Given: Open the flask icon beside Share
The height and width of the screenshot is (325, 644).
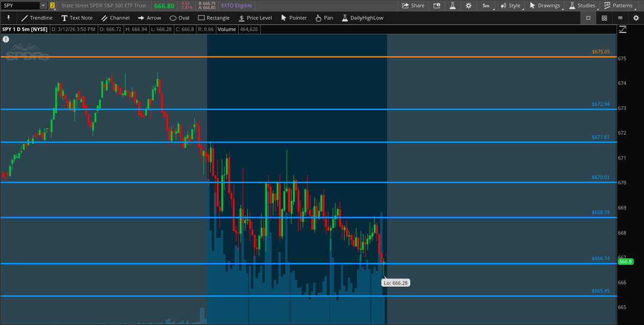Looking at the screenshot, I should point(453,5).
